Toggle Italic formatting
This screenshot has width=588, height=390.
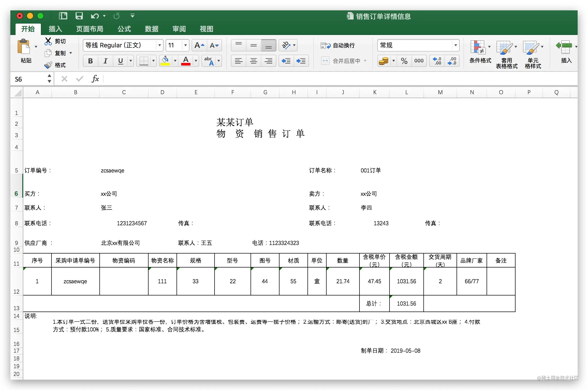click(x=105, y=61)
